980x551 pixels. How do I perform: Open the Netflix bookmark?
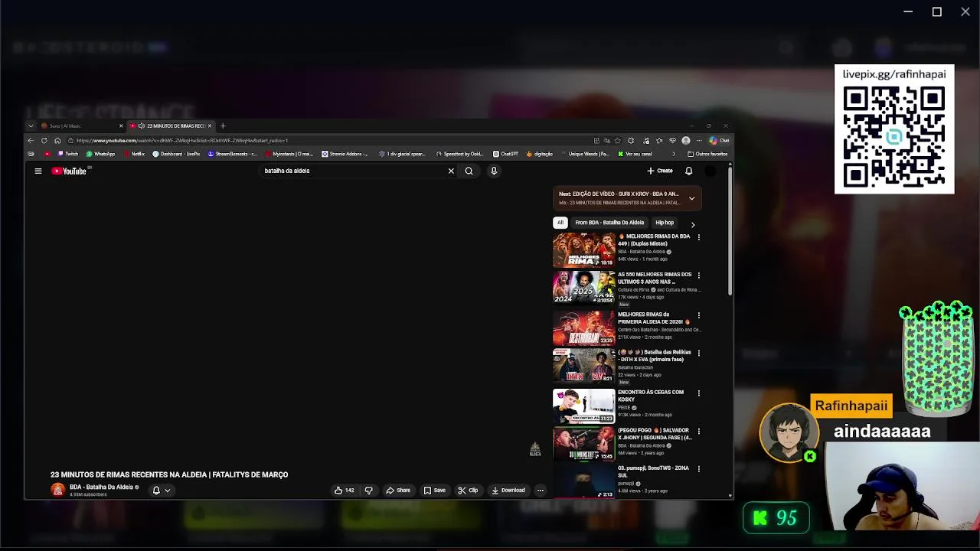(x=134, y=154)
